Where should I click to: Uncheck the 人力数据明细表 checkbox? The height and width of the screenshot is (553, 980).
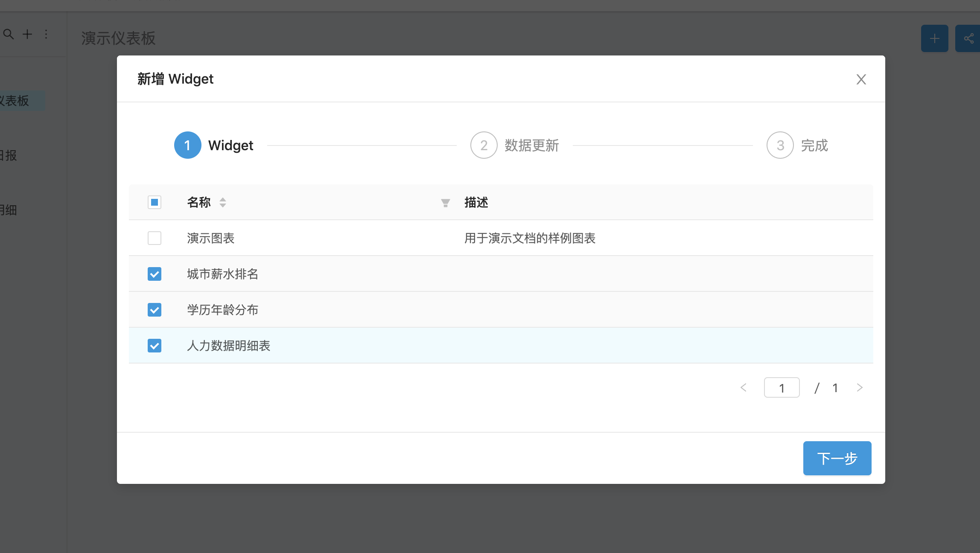[155, 346]
